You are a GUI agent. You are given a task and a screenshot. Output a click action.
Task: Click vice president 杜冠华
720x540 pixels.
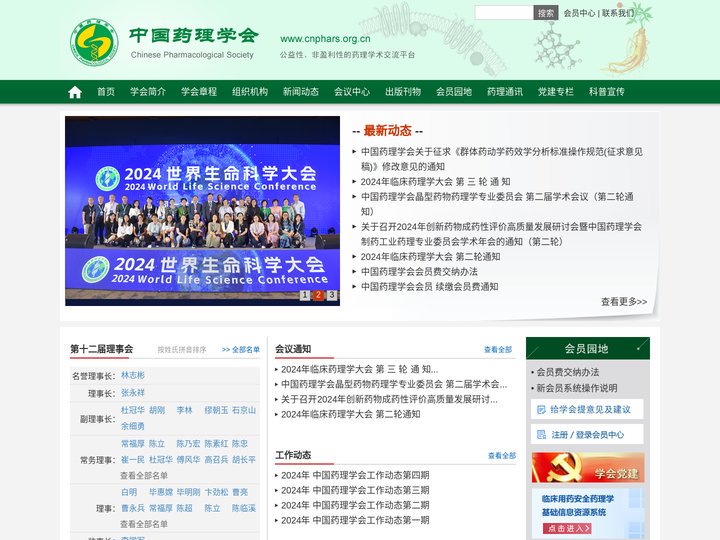point(133,410)
